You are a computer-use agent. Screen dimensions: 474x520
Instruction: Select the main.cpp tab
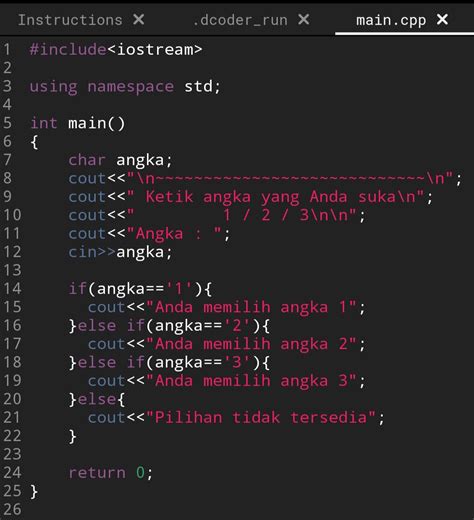pos(391,20)
